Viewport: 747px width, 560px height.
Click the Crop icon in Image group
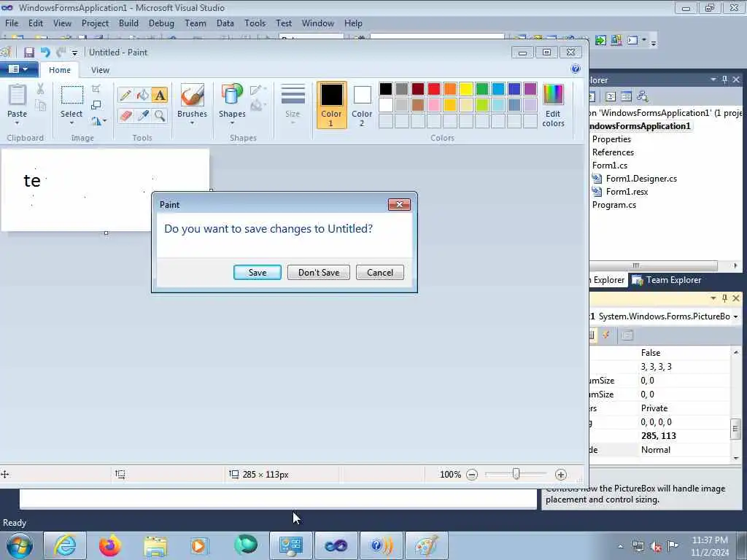[x=96, y=88]
